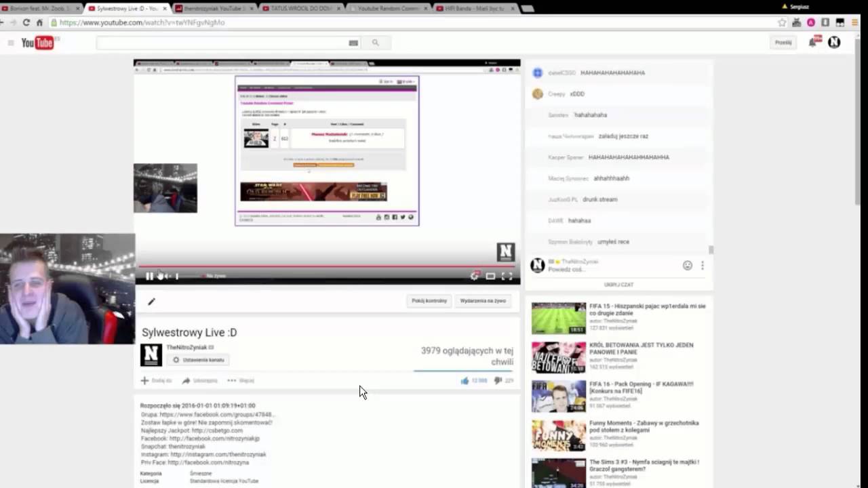Click chat message 'zaladuj jeszcze raz'
Image resolution: width=868 pixels, height=488 pixels.
click(623, 136)
